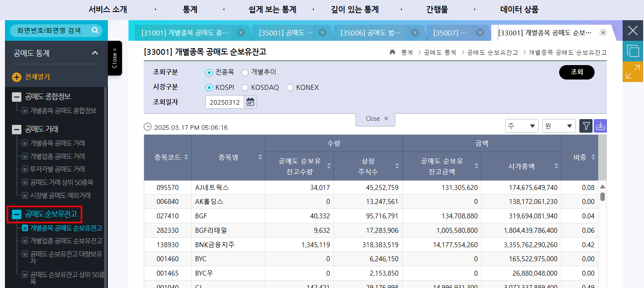The image size is (644, 288).
Task: Open the 쉽게 보는 통계 menu
Action: tap(273, 9)
